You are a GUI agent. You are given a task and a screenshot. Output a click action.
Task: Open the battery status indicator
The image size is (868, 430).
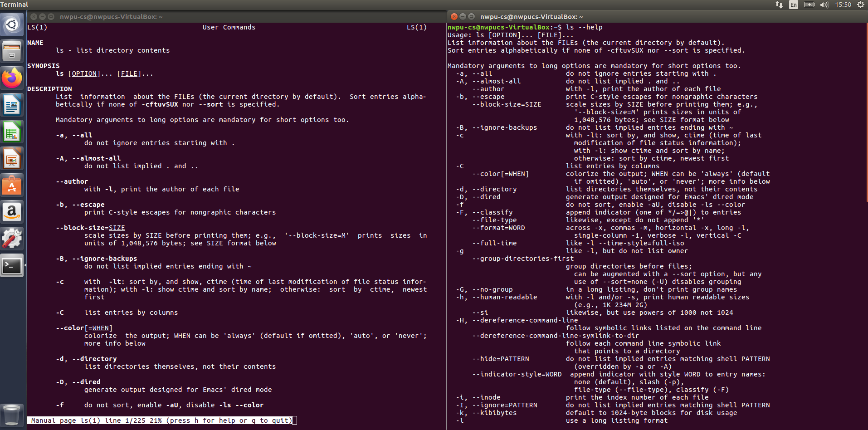pyautogui.click(x=809, y=5)
